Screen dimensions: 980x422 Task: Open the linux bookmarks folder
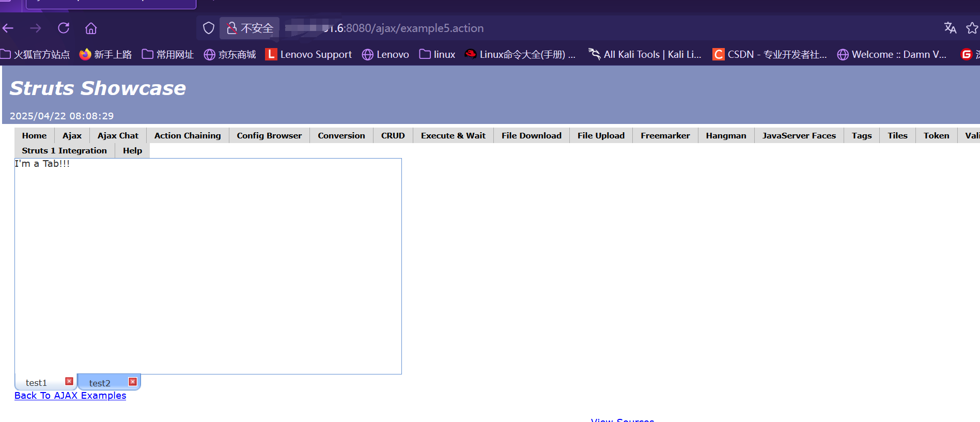pos(437,54)
